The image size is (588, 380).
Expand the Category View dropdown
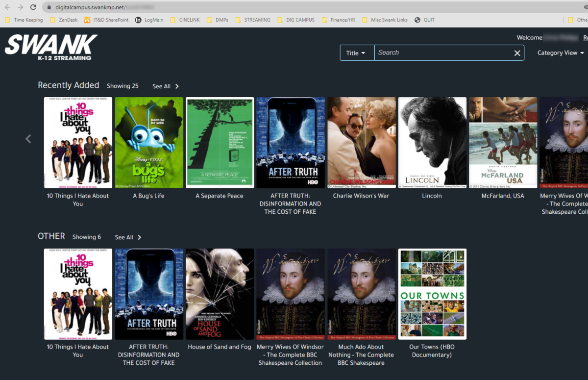tap(561, 53)
